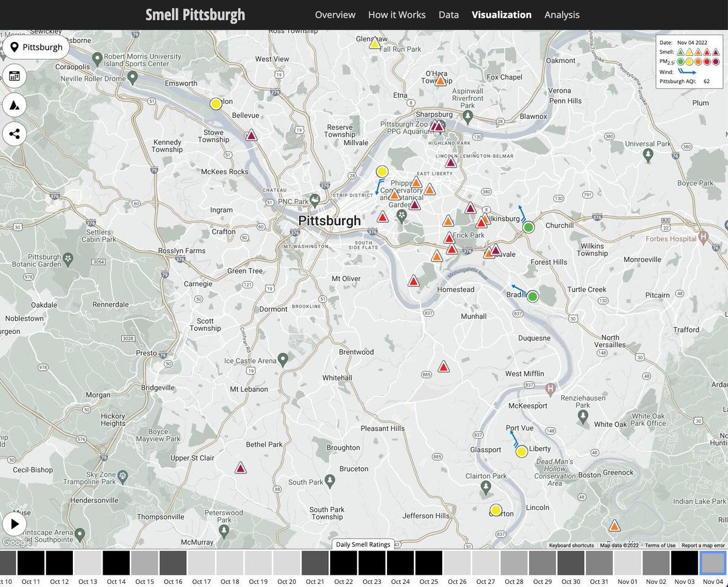The image size is (728, 587).
Task: Click dark red smell triangle near Lincoln-Lemington-Belmar
Action: (x=451, y=161)
